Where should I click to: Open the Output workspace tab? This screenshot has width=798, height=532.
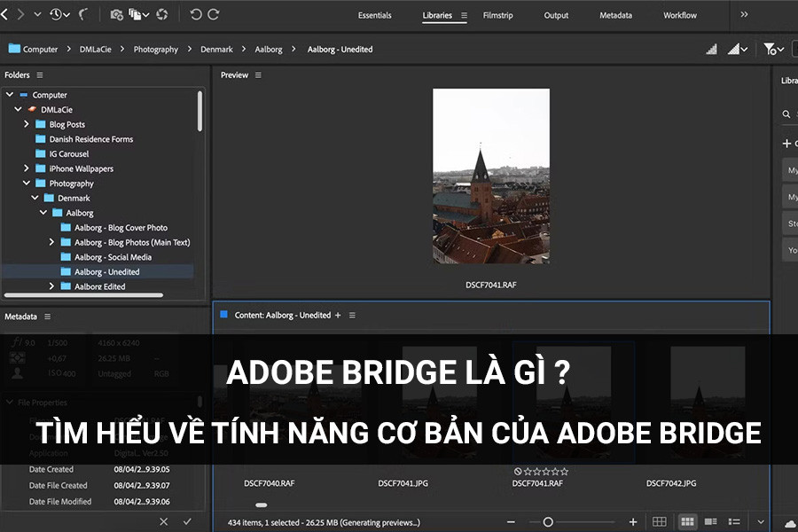tap(556, 15)
